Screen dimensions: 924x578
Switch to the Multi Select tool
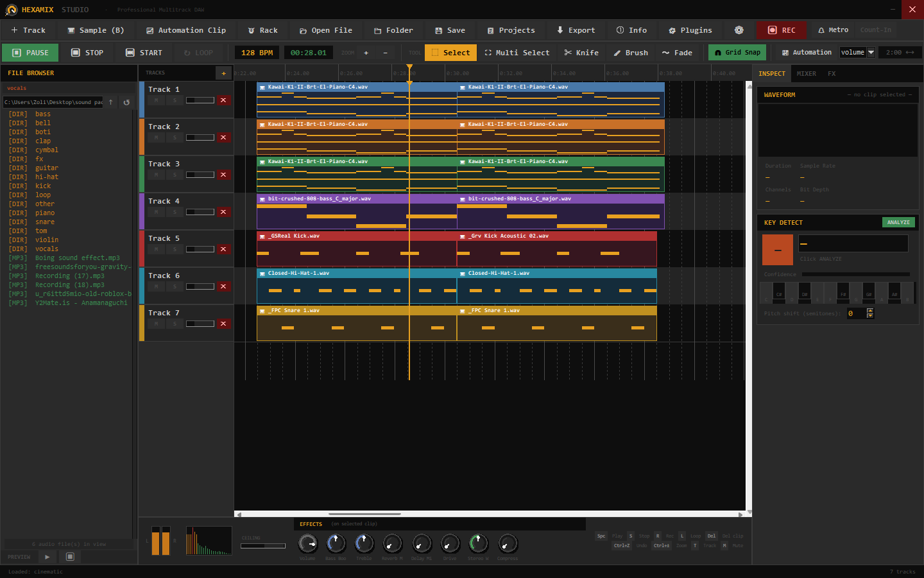coord(517,53)
